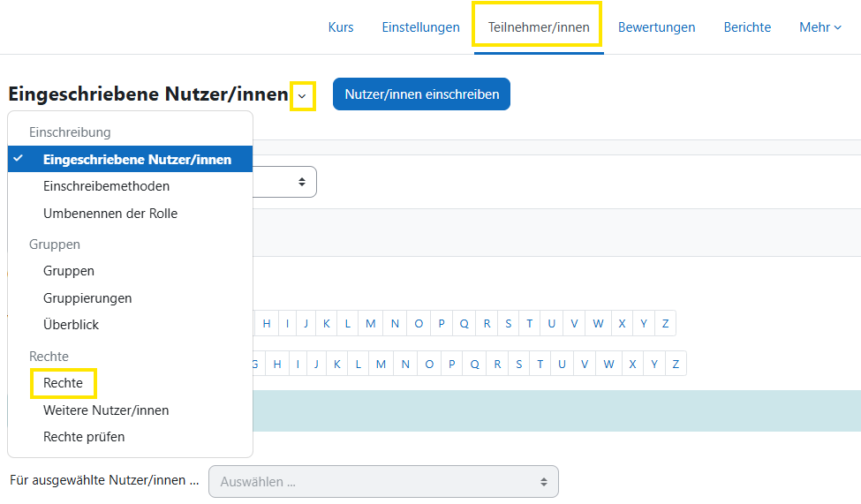The image size is (861, 504).
Task: Click the Teilnehmer/innen tab
Action: 539,27
